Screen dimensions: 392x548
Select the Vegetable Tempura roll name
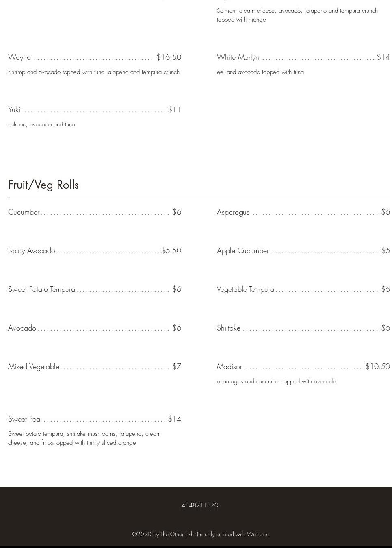coord(245,289)
